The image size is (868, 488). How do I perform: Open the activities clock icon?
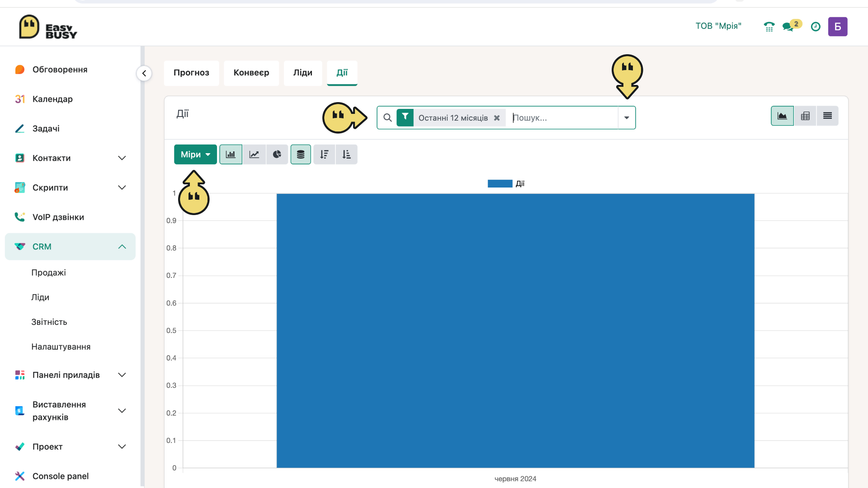(816, 27)
